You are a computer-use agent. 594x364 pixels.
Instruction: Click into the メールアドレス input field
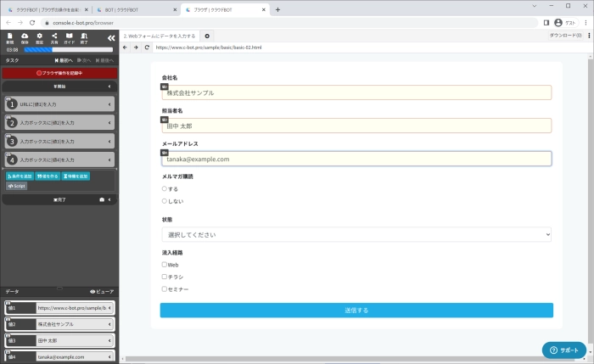[x=356, y=159]
